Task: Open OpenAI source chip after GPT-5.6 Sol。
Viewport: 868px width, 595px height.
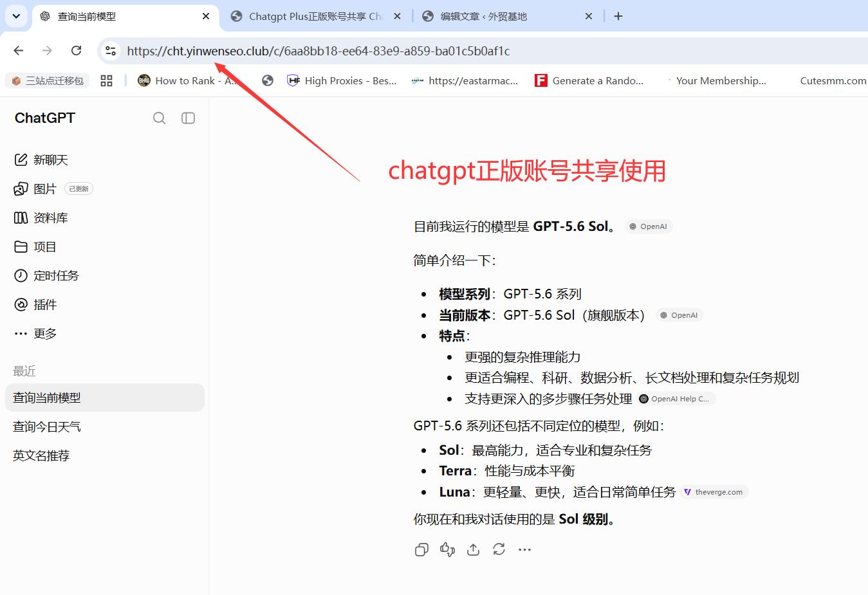Action: [x=649, y=226]
